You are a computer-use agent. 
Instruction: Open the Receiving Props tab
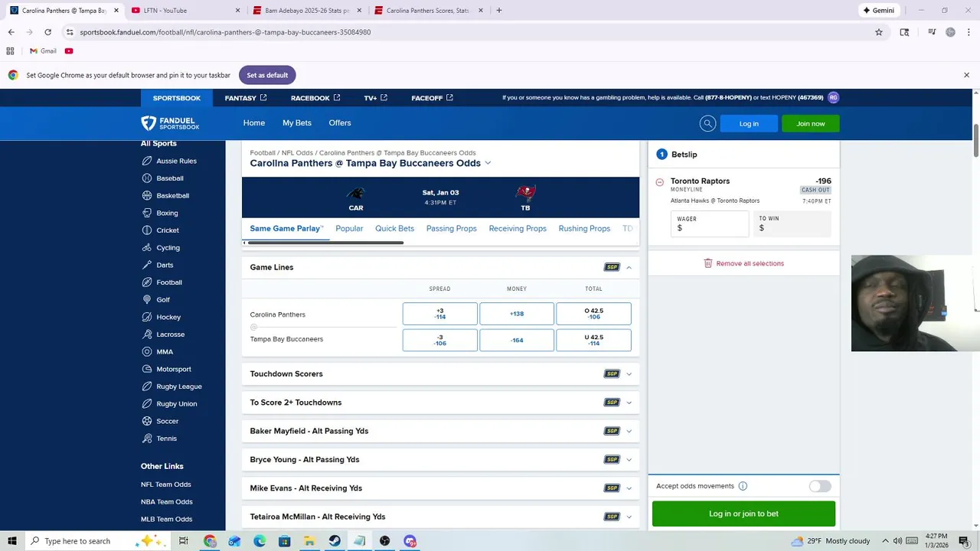pyautogui.click(x=518, y=229)
